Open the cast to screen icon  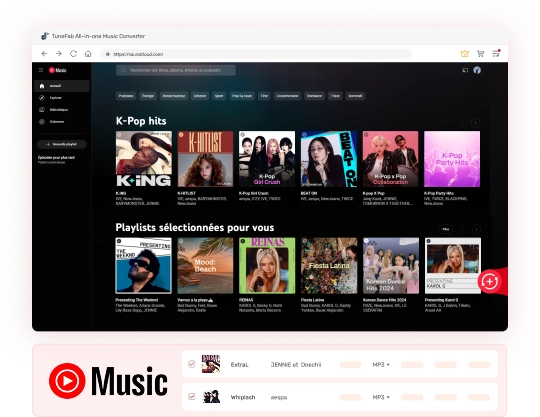pyautogui.click(x=465, y=70)
